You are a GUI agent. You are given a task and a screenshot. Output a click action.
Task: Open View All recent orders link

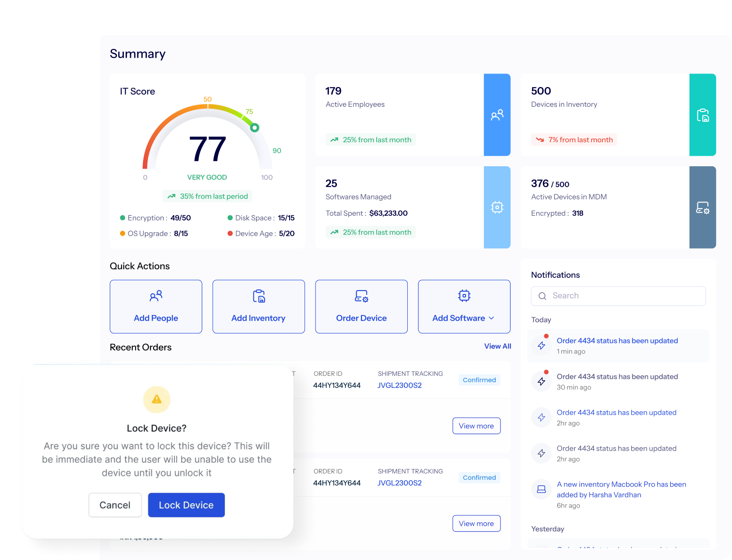(497, 346)
